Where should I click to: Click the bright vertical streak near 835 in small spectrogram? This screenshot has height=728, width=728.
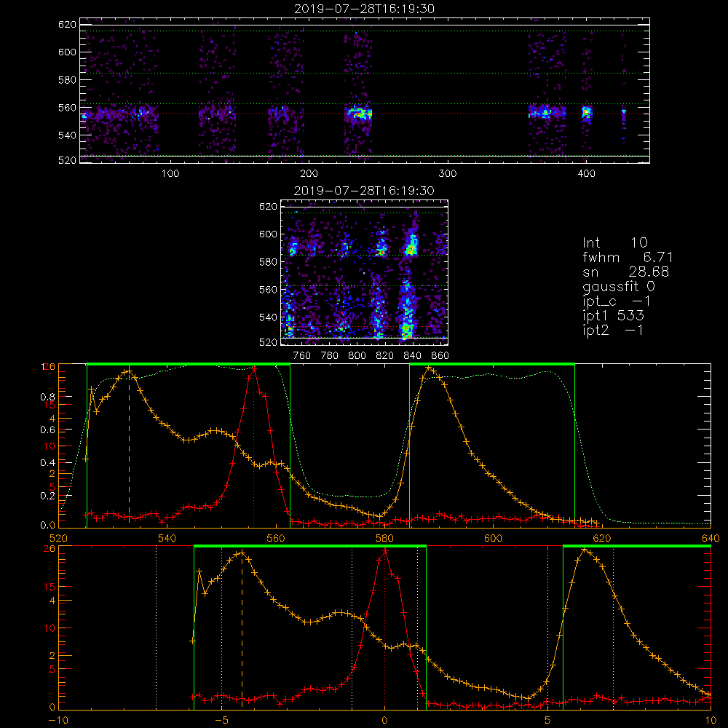408,311
